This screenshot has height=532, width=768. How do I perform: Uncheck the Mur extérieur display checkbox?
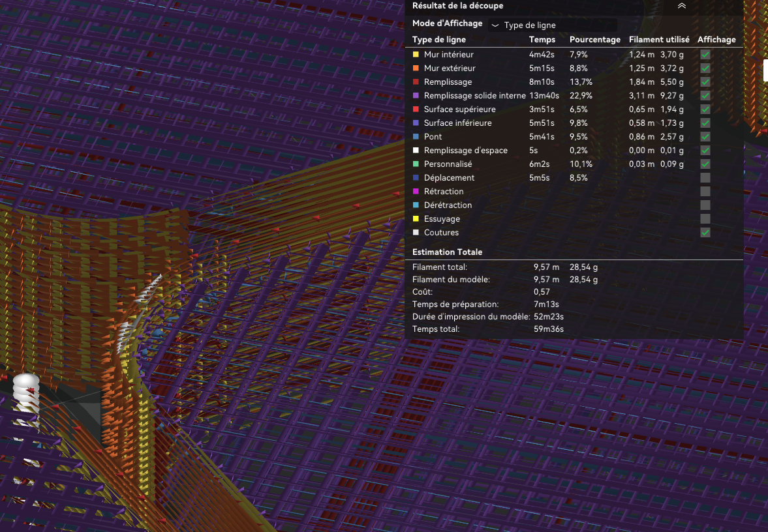pos(705,68)
